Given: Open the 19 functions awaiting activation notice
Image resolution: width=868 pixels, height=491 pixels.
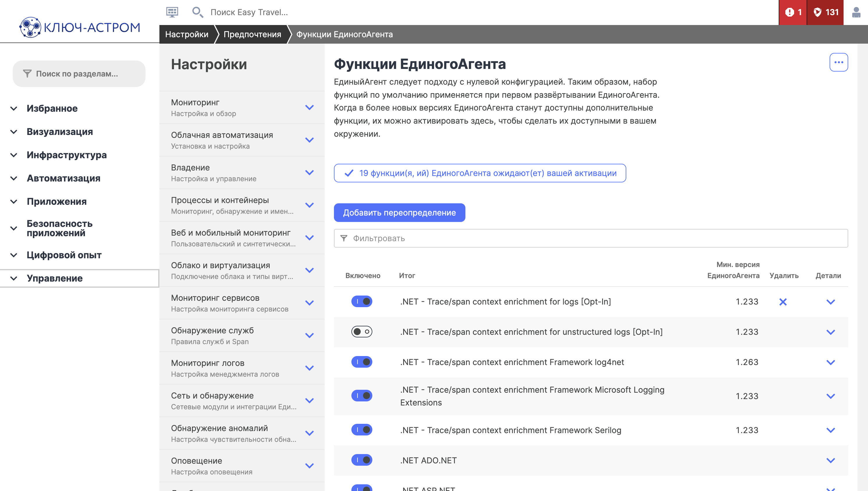Looking at the screenshot, I should (480, 173).
